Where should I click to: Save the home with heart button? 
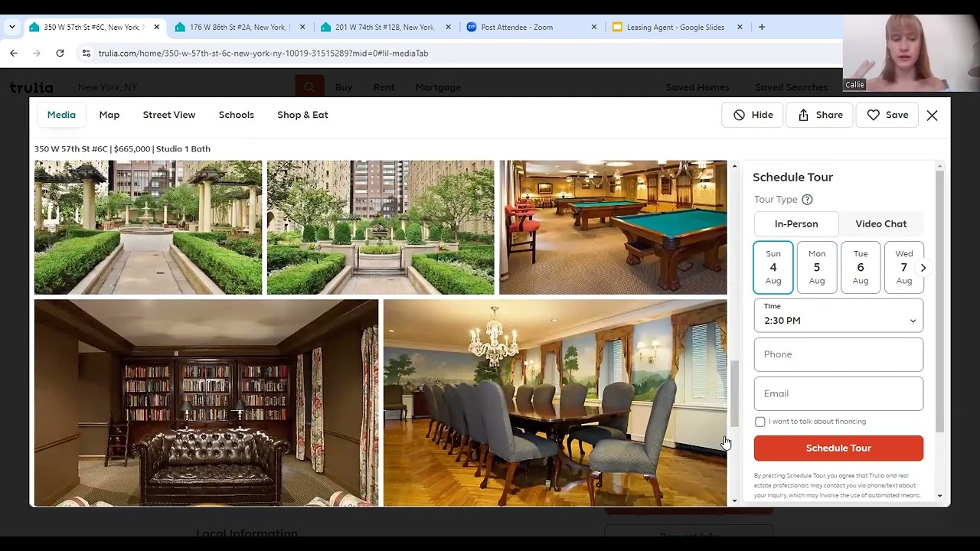[887, 115]
